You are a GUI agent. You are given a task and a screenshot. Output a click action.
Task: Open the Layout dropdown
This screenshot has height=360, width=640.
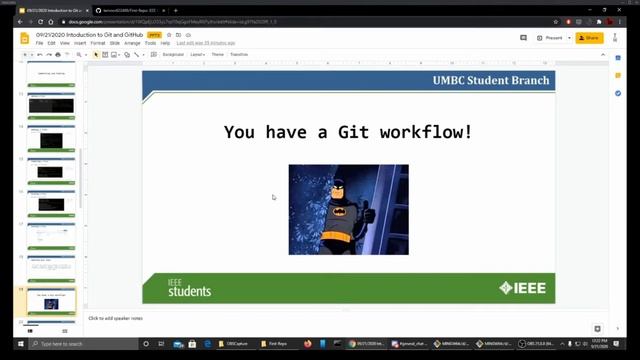198,55
